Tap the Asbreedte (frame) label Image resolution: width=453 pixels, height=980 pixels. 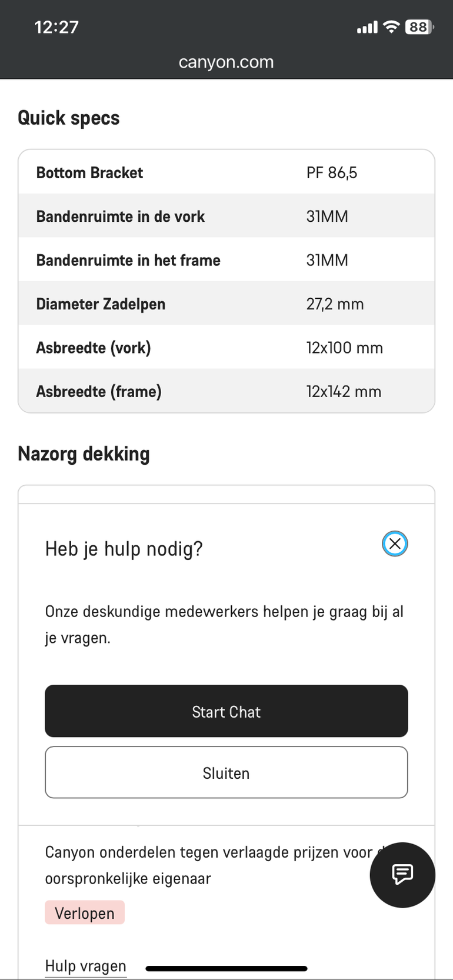click(99, 391)
